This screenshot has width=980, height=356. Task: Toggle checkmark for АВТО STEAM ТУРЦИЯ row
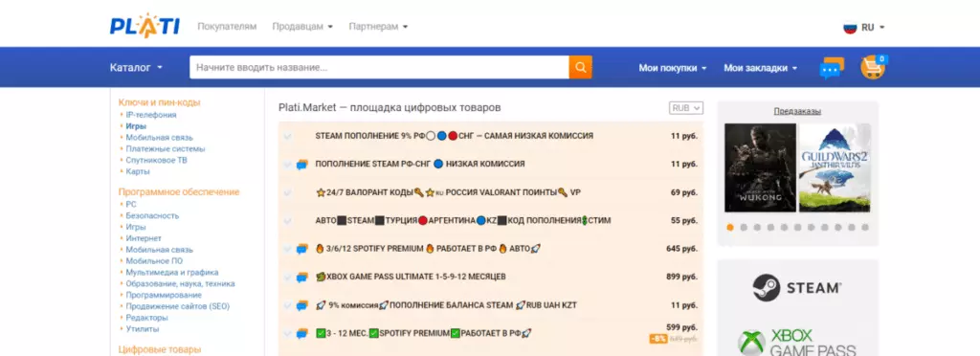click(x=287, y=220)
